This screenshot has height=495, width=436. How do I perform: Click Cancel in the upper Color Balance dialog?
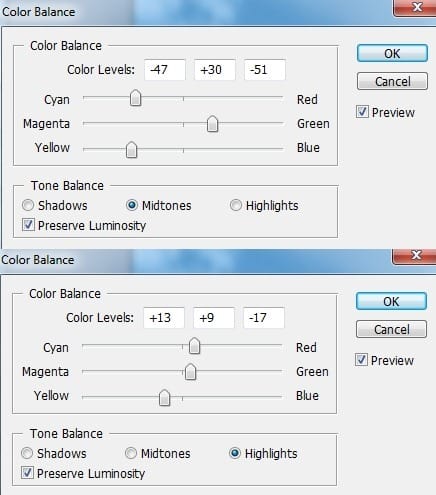point(392,81)
